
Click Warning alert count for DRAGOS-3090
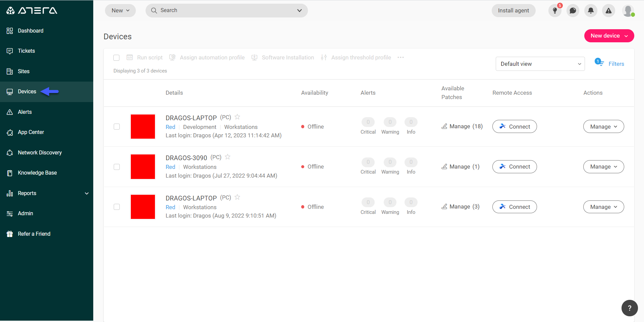[390, 162]
